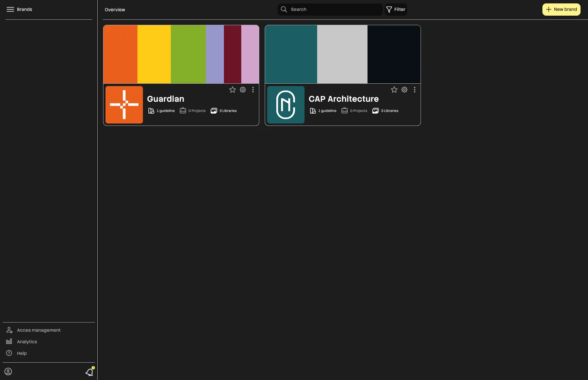Open CAP Architecture's 1 guideline link
588x380 pixels.
327,111
